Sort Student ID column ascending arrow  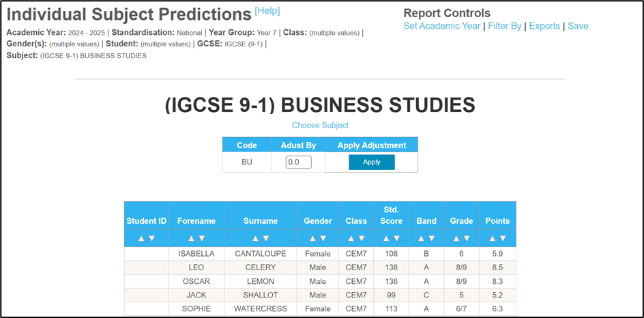pos(141,238)
